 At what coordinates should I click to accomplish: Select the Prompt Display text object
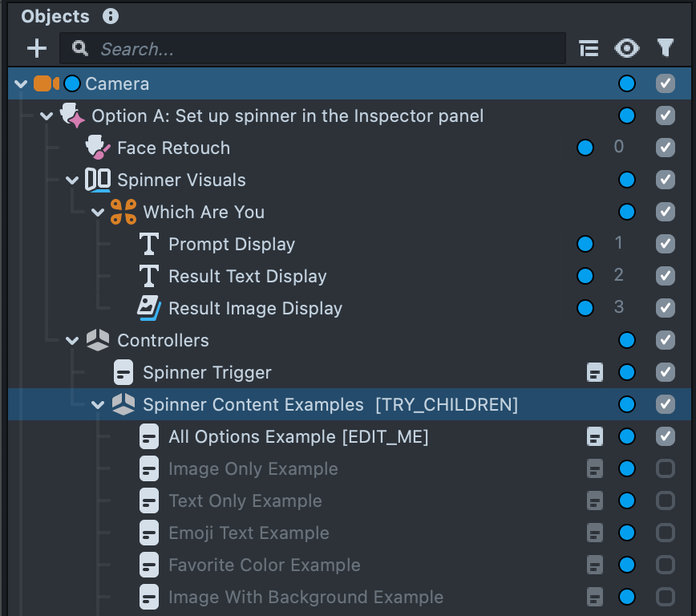click(231, 244)
